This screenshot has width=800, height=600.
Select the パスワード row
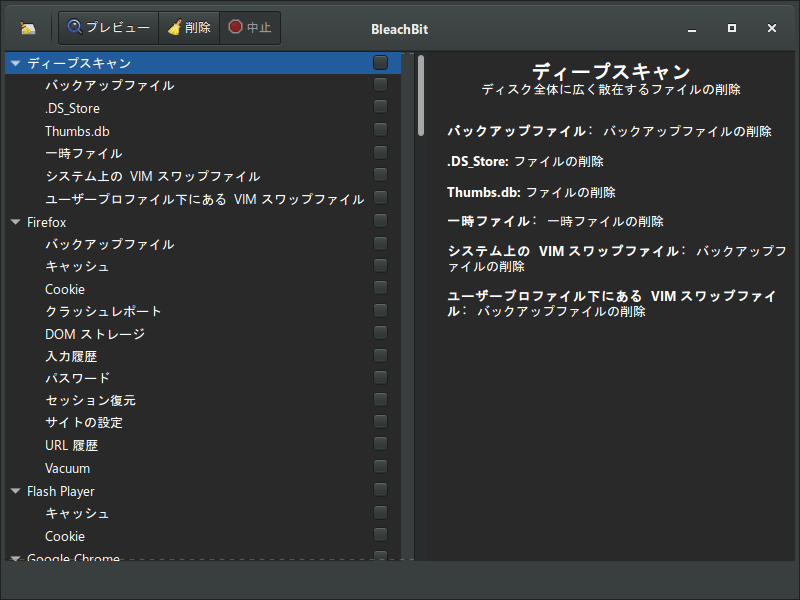pyautogui.click(x=203, y=378)
